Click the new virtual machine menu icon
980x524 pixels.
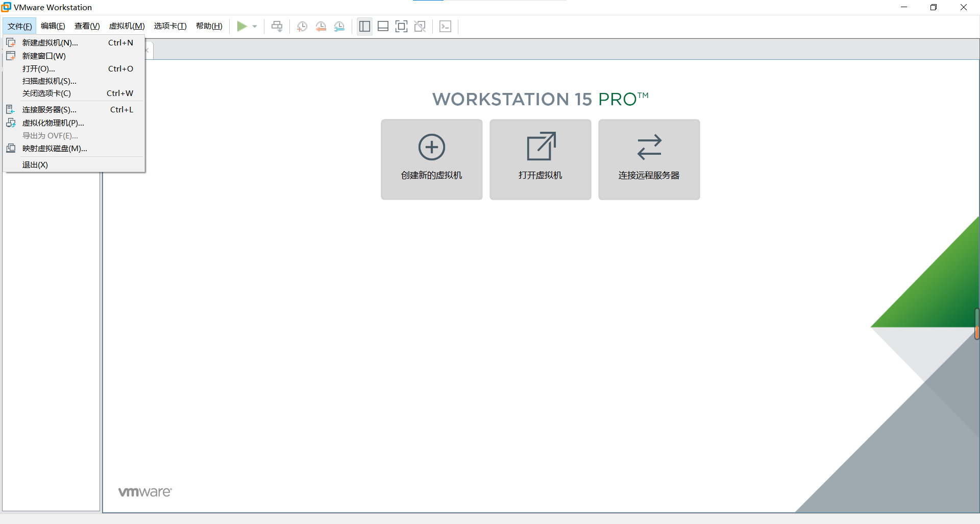coord(11,42)
